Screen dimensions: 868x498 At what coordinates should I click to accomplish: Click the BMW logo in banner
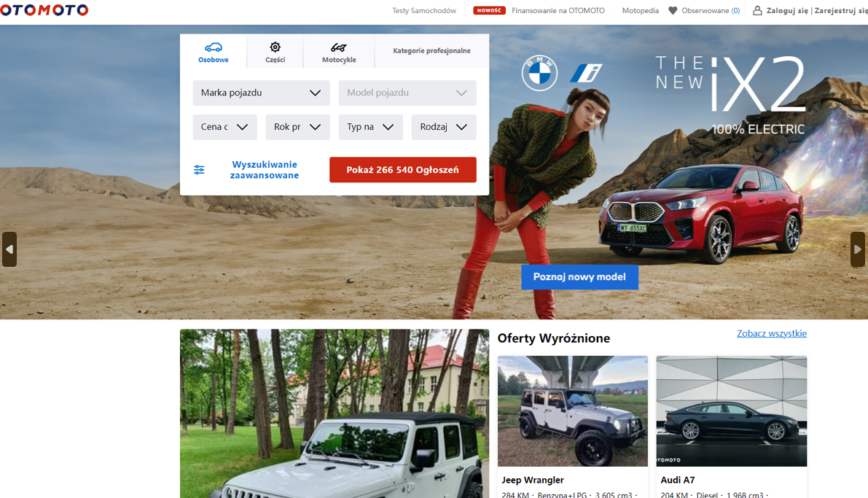pyautogui.click(x=539, y=73)
